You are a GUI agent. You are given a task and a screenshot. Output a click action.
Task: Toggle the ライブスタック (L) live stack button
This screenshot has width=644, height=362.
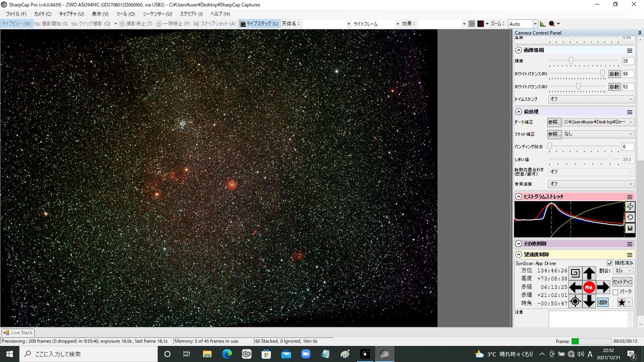(x=259, y=24)
